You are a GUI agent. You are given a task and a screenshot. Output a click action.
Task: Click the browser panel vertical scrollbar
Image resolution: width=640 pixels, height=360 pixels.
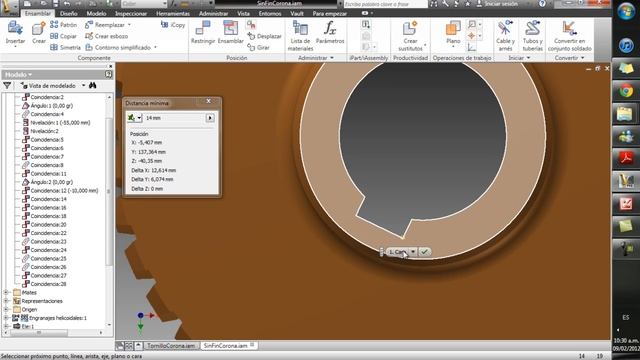[x=109, y=191]
